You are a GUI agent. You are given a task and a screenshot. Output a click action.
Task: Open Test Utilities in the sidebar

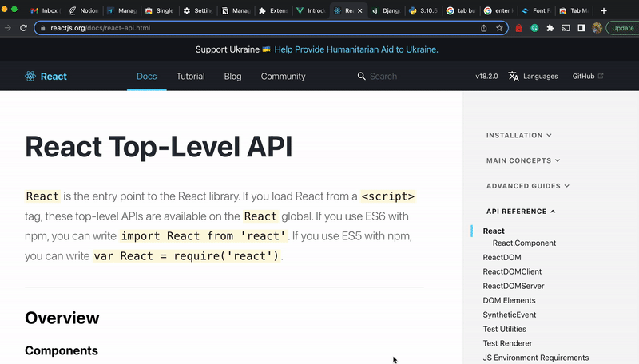[505, 329]
